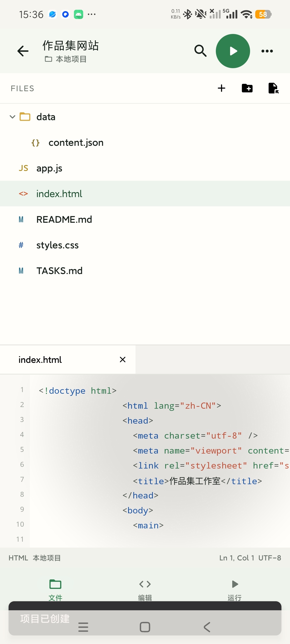Create a new folder icon
This screenshot has width=290, height=644.
click(247, 88)
